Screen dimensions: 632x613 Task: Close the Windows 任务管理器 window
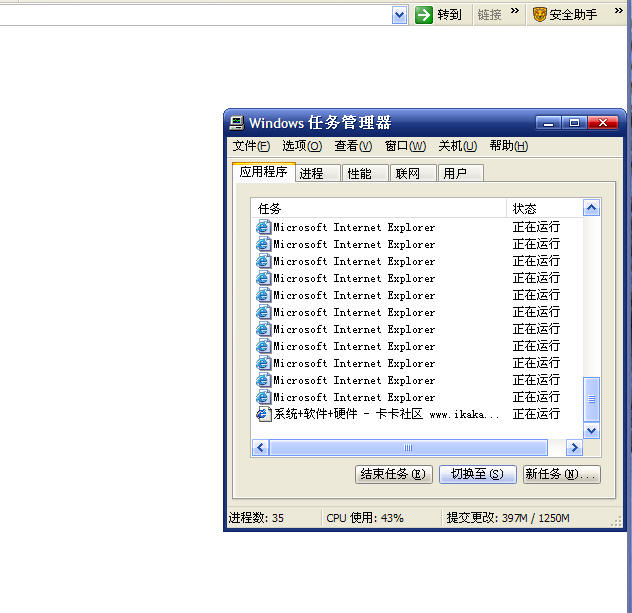pos(603,123)
